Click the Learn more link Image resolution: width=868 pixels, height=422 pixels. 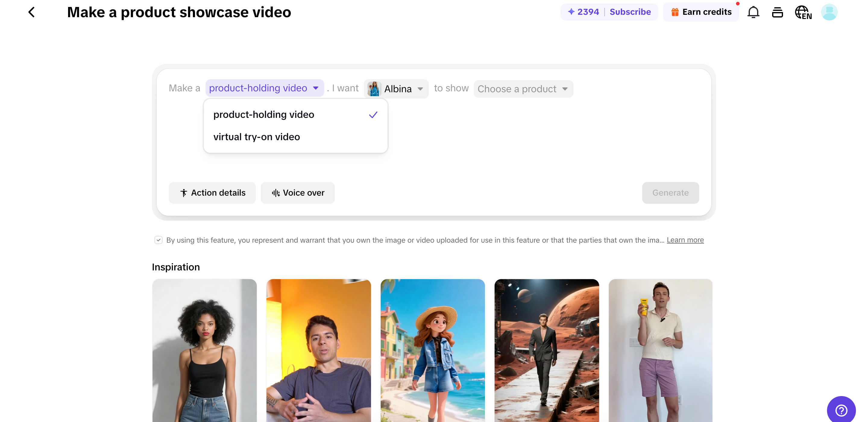(x=685, y=240)
